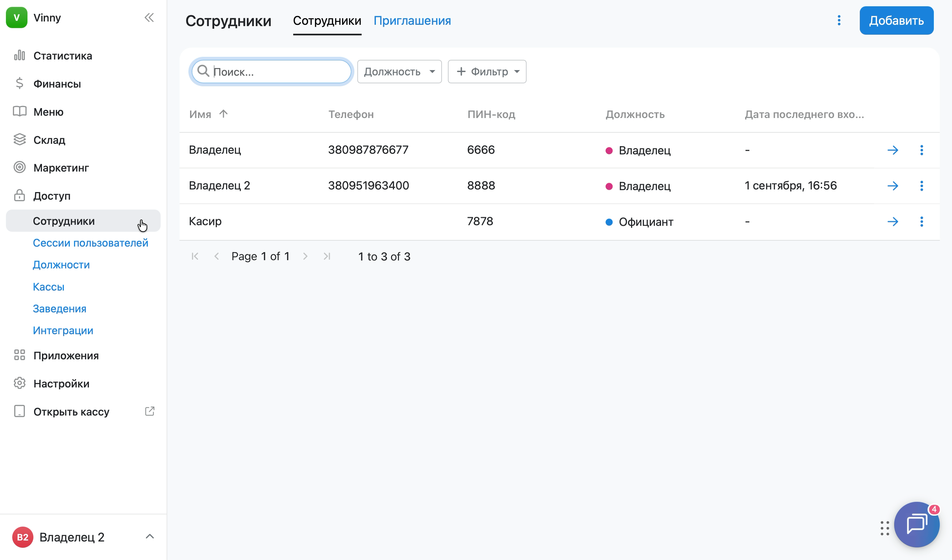Open Маркетинг section in sidebar
Image resolution: width=952 pixels, height=560 pixels.
[x=61, y=167]
